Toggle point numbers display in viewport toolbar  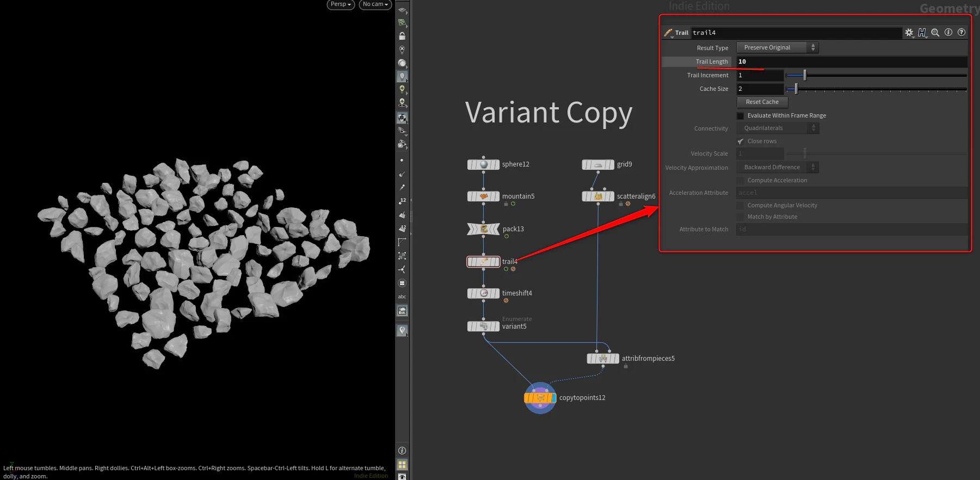pos(402,201)
